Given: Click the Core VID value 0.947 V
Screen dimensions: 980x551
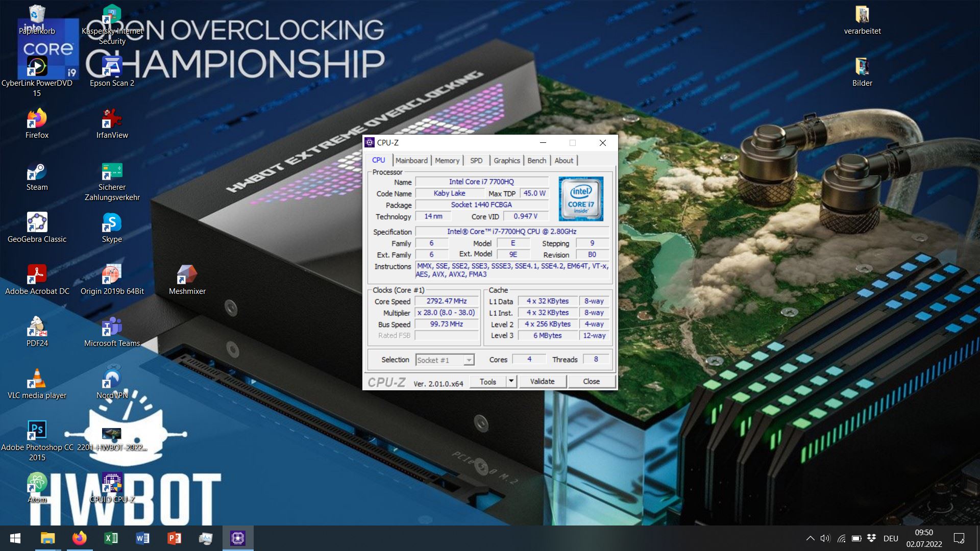Looking at the screenshot, I should point(525,216).
